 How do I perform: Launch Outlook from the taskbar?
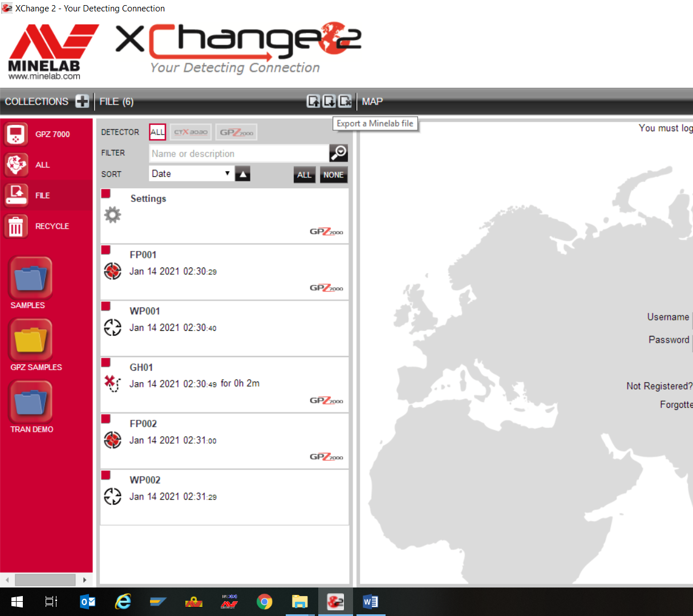pyautogui.click(x=87, y=602)
